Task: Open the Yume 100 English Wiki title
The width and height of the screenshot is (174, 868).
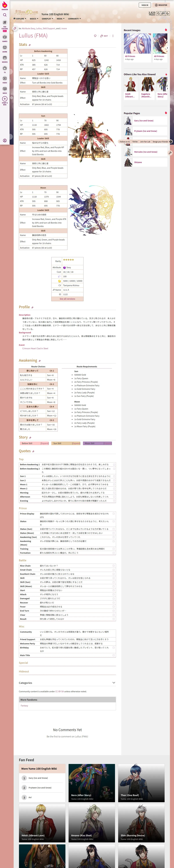Action: tap(55, 14)
